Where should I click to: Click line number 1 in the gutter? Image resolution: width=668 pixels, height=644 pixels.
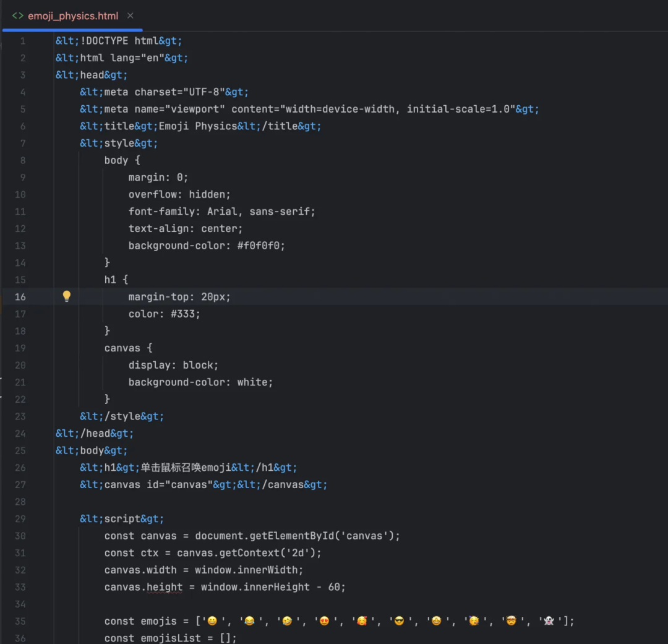tap(23, 41)
